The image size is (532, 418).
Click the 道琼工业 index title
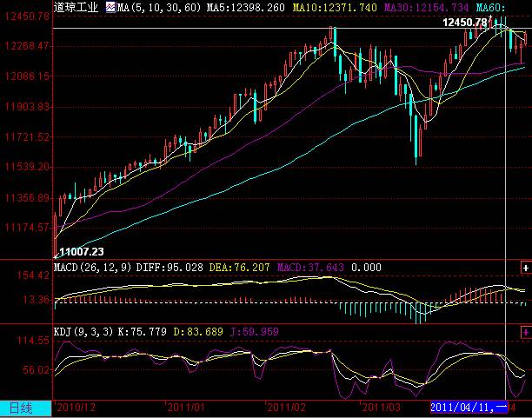tap(76, 7)
